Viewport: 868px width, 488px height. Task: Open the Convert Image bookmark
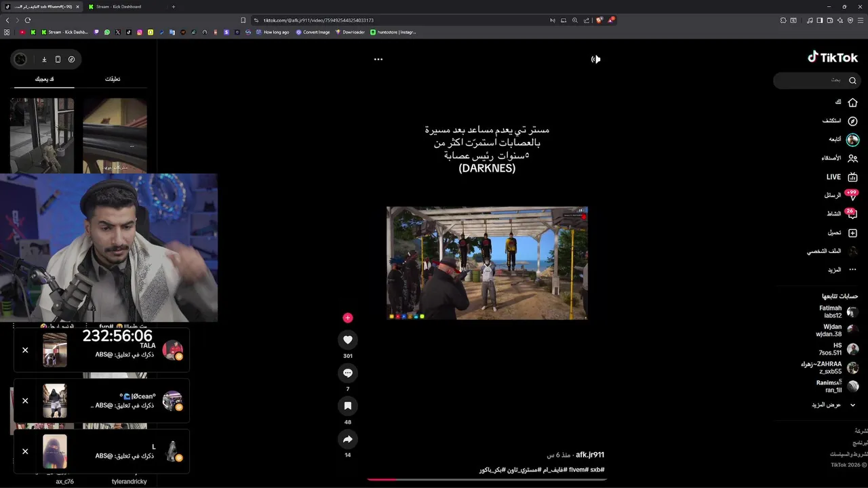coord(313,32)
